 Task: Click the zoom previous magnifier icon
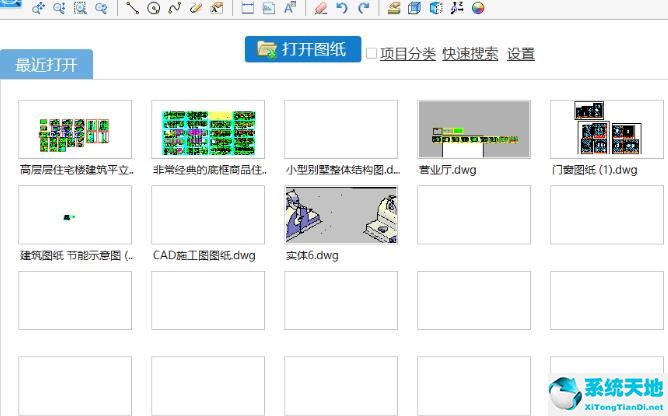point(101,8)
